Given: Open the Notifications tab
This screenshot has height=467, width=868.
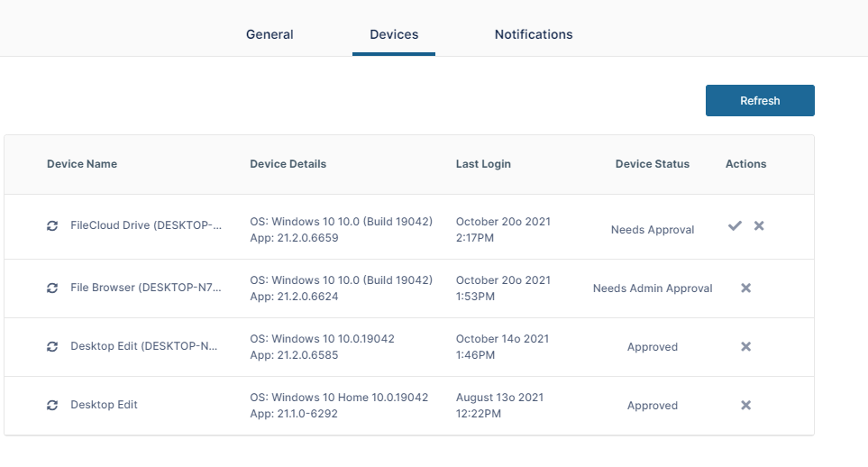Looking at the screenshot, I should (534, 34).
